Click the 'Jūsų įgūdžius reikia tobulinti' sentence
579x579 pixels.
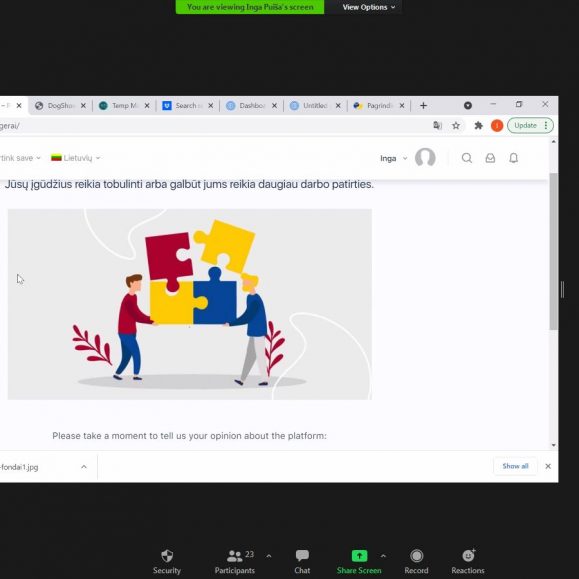point(189,184)
